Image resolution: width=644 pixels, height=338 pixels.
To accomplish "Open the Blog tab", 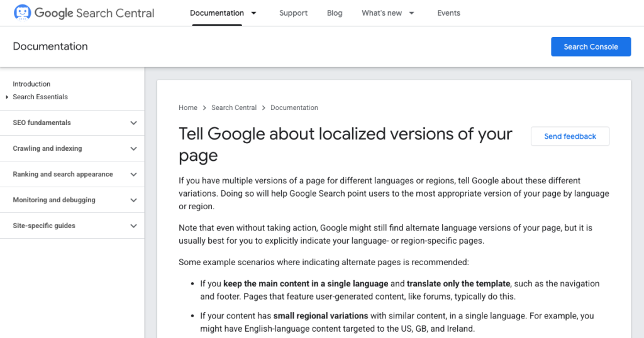I will pyautogui.click(x=335, y=13).
